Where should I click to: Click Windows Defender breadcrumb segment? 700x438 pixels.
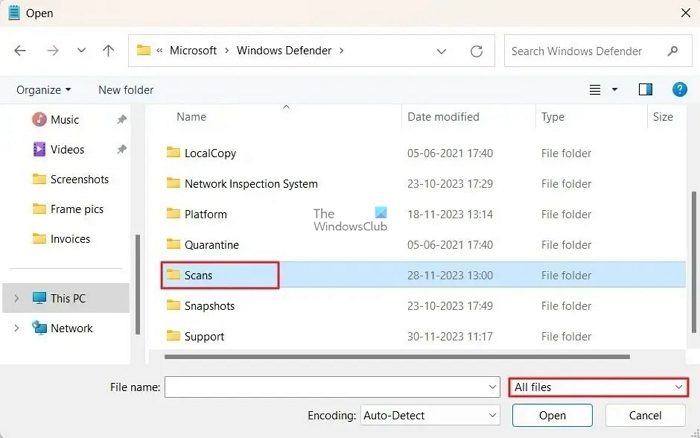pos(284,50)
